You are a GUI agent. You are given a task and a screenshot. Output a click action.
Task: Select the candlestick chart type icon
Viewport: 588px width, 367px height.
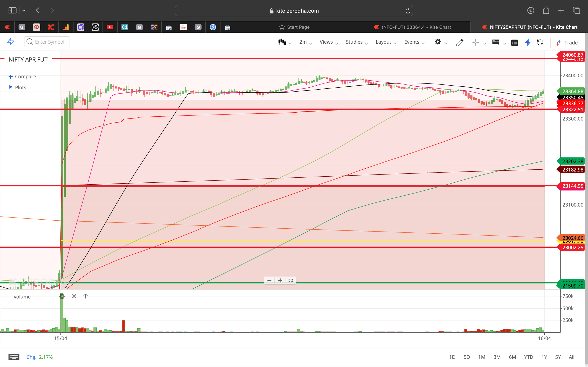tap(282, 42)
